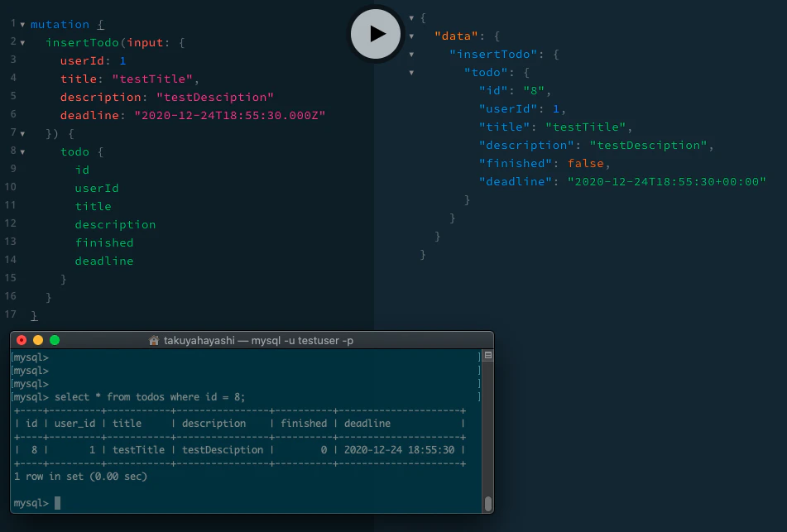This screenshot has width=787, height=532.
Task: Click the home folder icon in terminal title
Action: coord(154,340)
